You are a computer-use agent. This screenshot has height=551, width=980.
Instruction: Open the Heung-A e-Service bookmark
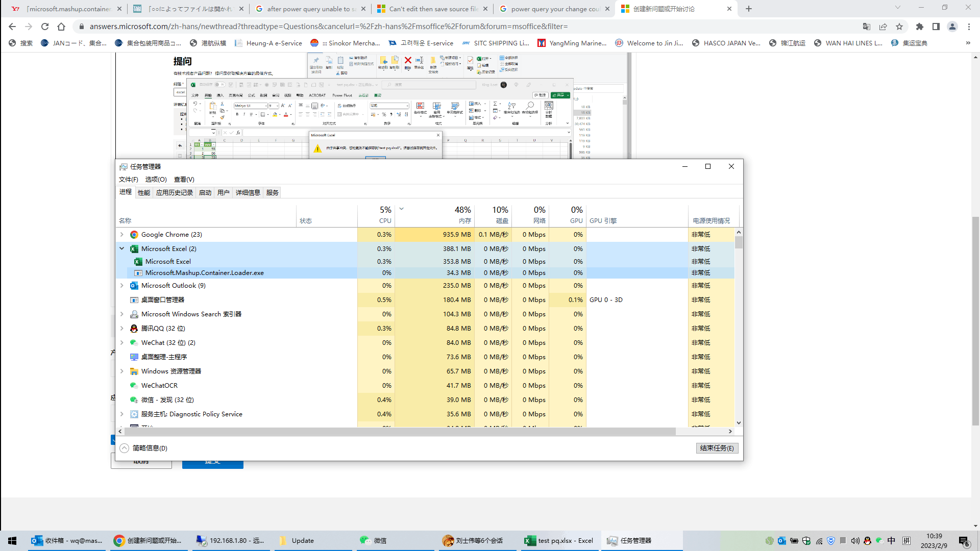point(269,43)
